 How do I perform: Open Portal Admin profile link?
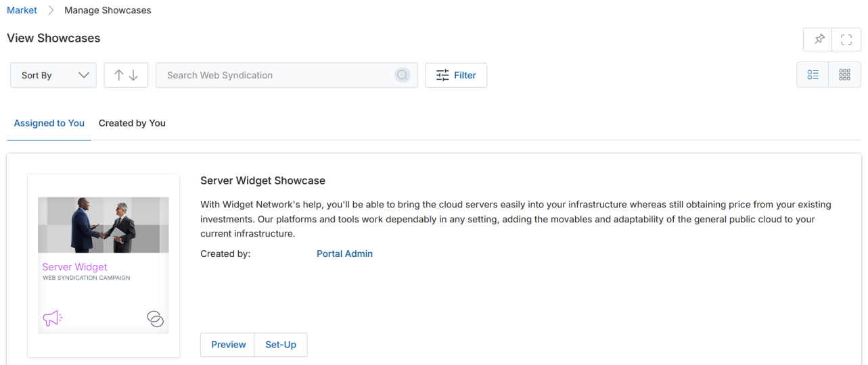(344, 253)
